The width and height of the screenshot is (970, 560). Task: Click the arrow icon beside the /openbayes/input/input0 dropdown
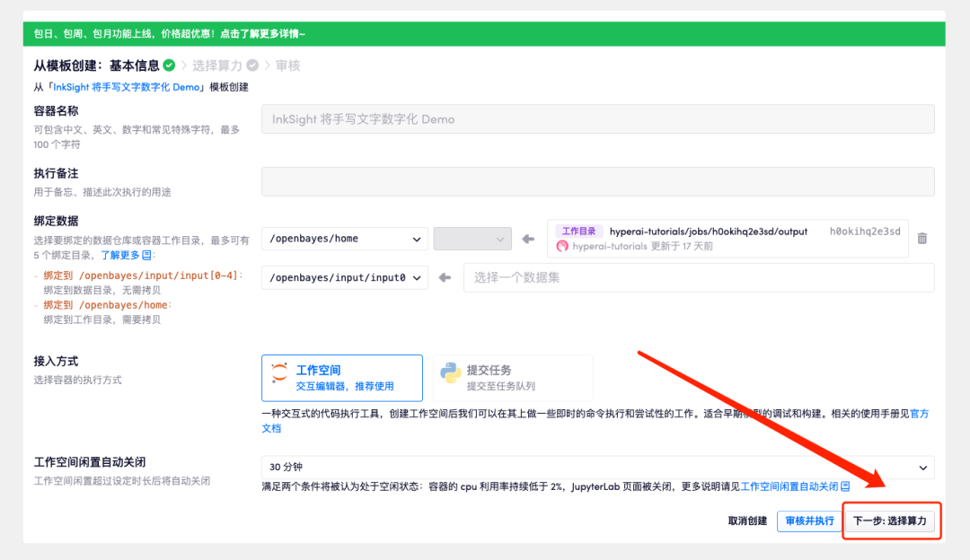445,278
